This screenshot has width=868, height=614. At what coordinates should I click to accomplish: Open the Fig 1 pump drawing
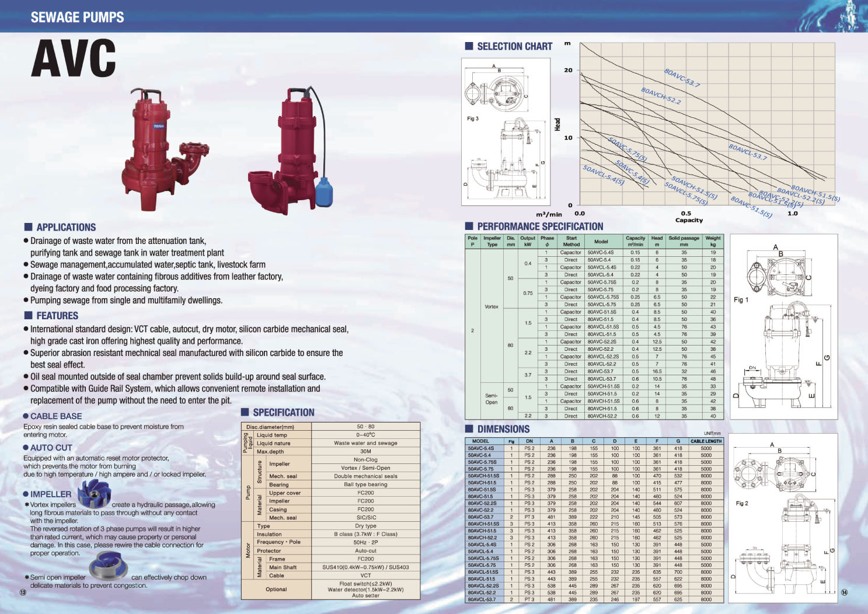[783, 327]
